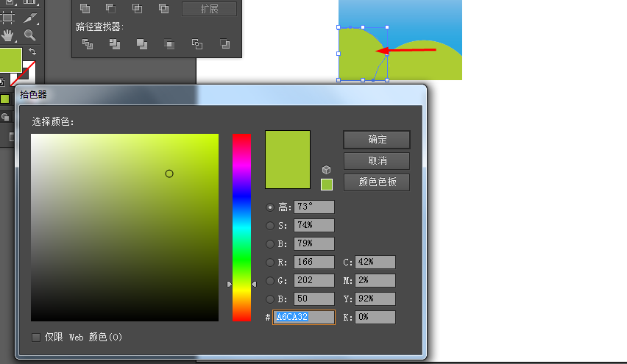Click the K field showing 0%
627x364 pixels.
pyautogui.click(x=375, y=317)
